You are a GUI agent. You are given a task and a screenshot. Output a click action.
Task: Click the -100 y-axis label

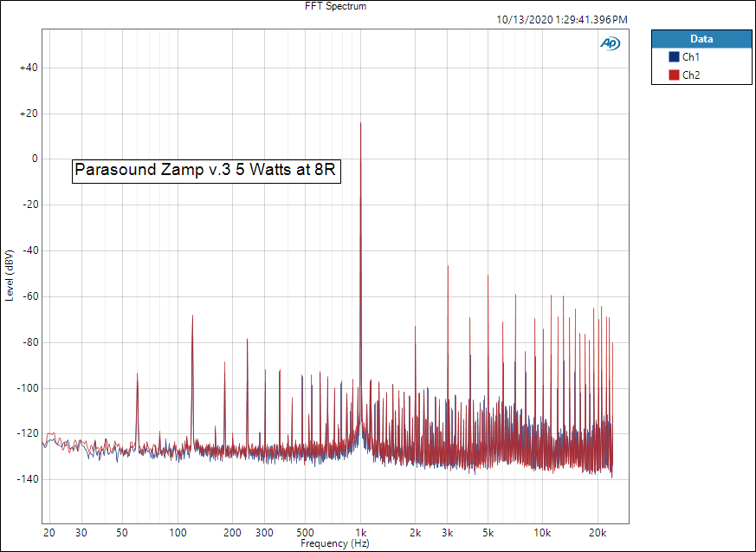(27, 388)
